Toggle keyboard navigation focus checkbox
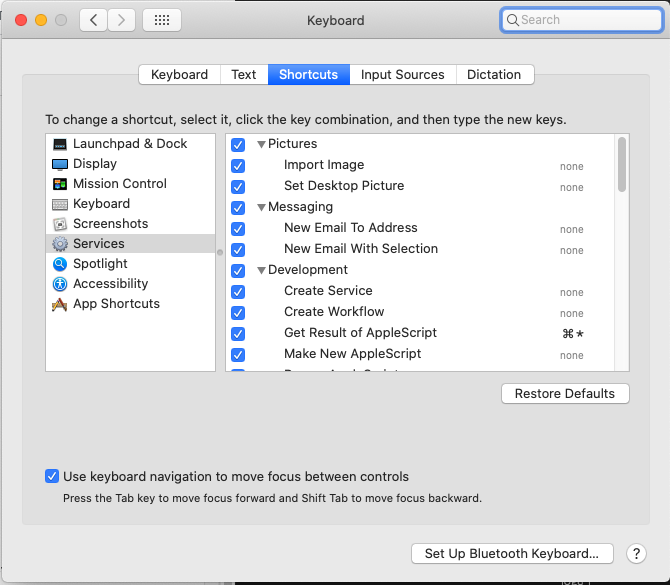The image size is (670, 585). coord(52,476)
